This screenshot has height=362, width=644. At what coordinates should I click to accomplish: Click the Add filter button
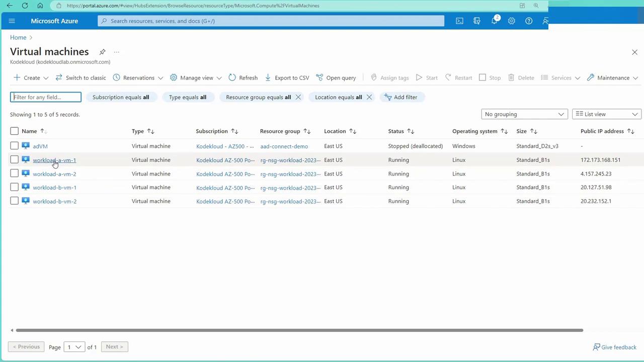click(401, 97)
